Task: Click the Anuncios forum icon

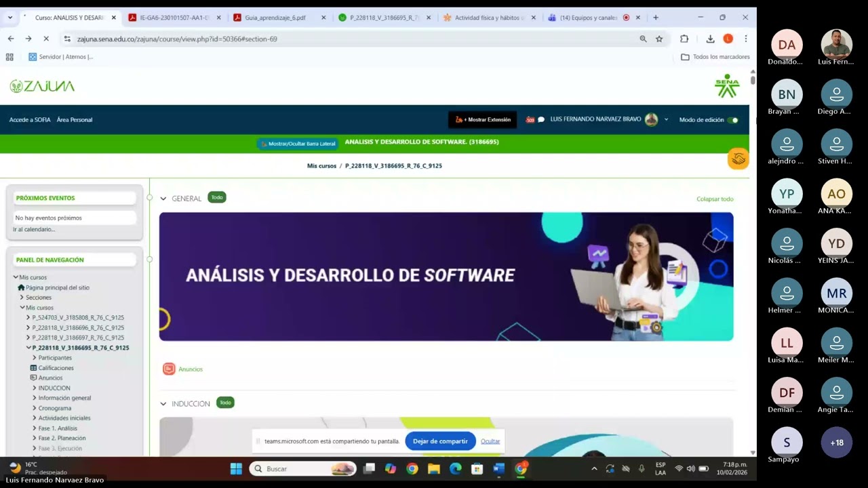Action: [x=169, y=369]
